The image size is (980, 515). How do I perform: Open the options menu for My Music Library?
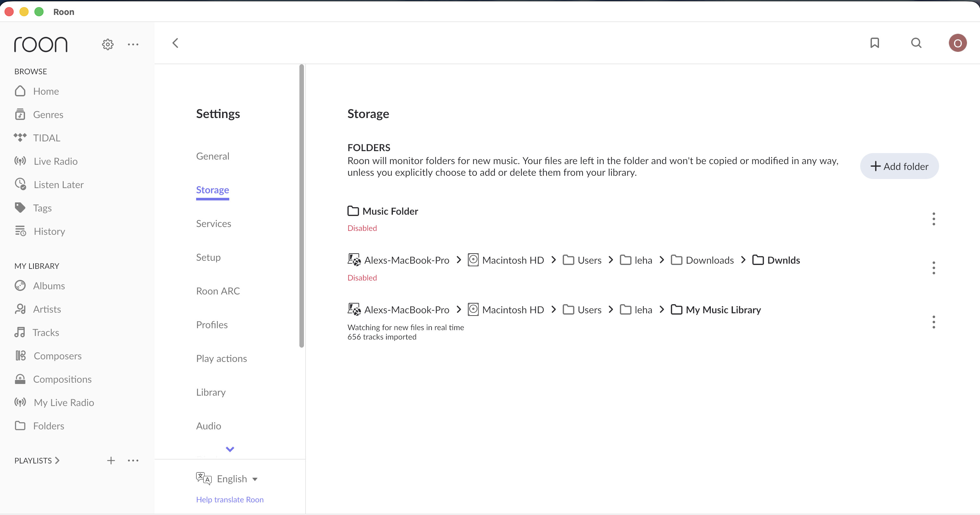tap(933, 322)
